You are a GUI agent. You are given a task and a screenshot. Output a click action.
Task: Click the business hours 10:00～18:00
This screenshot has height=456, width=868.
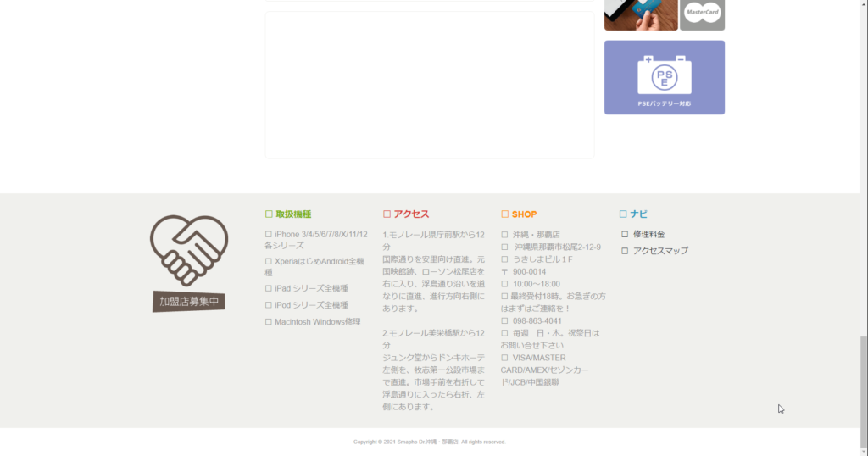(x=537, y=284)
